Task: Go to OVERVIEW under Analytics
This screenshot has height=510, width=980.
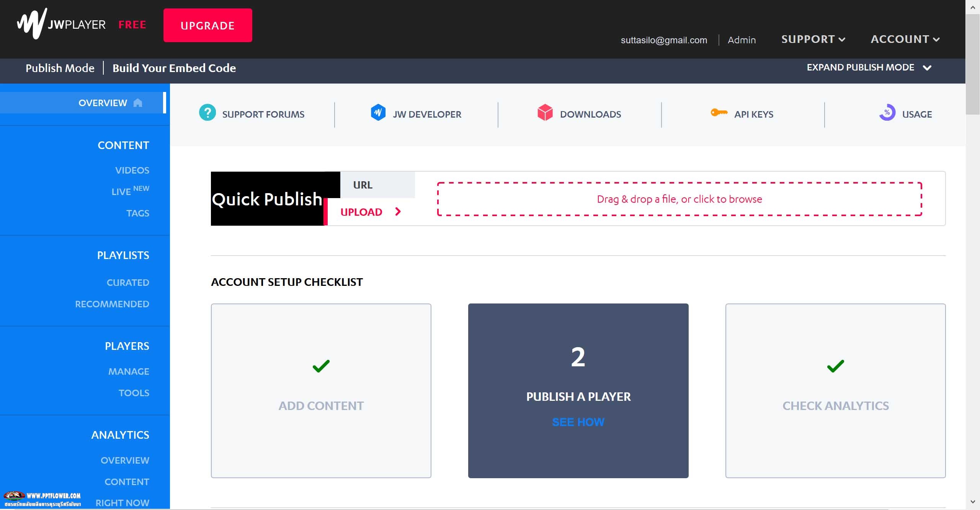Action: tap(125, 460)
